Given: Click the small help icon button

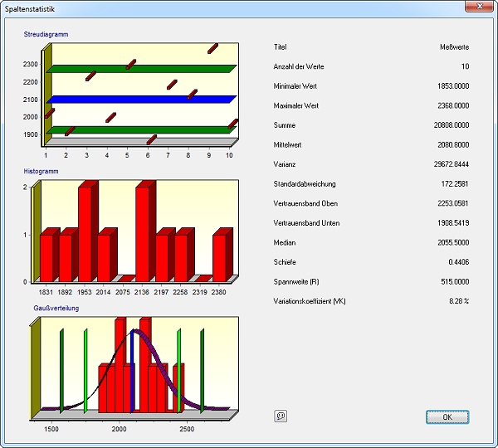Looking at the screenshot, I should (x=280, y=416).
